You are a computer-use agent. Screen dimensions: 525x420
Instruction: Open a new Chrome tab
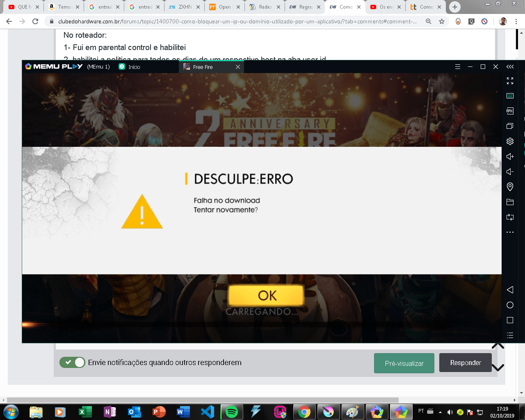pos(454,7)
